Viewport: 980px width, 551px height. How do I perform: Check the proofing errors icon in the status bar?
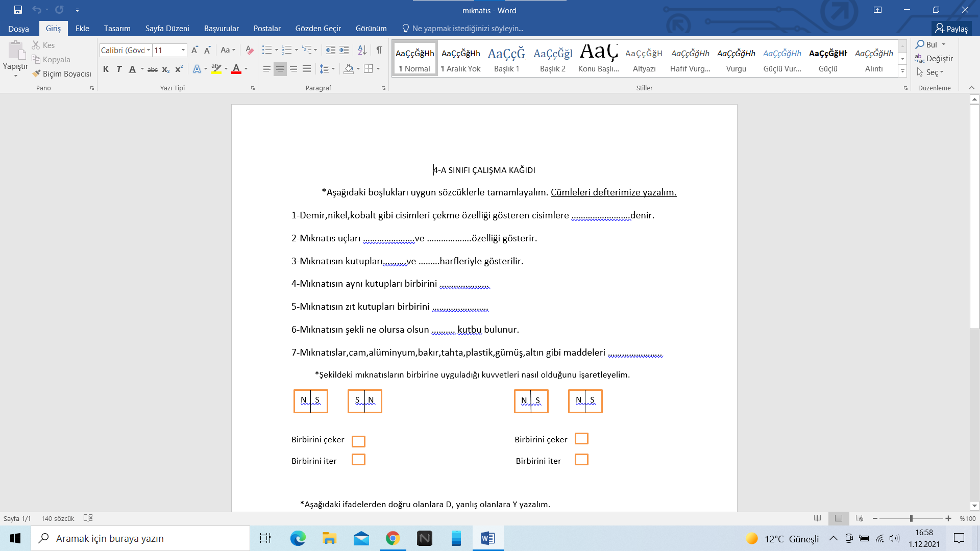pos(88,518)
